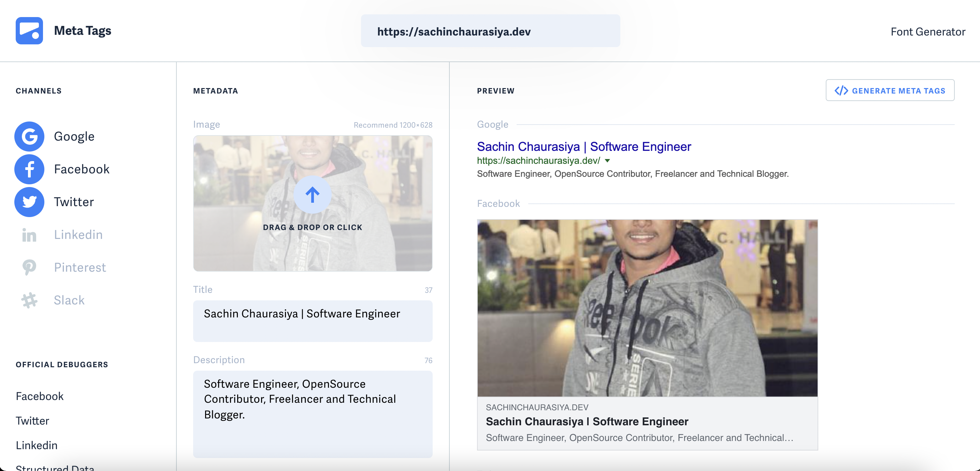
Task: Click the upload arrow icon on image
Action: tap(312, 195)
